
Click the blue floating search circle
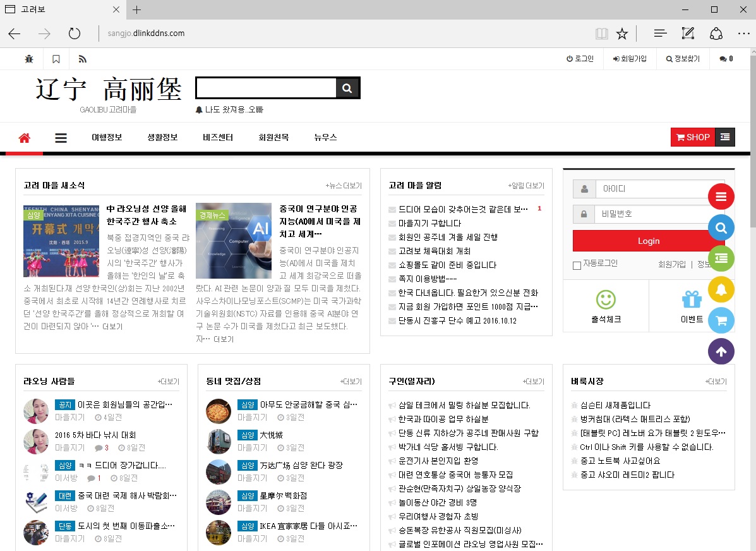721,227
